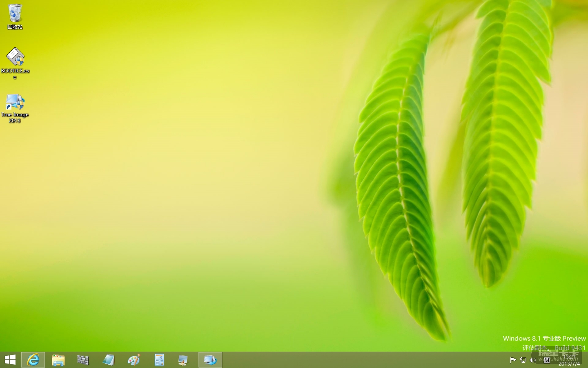This screenshot has height=368, width=588.
Task: Open the Windows Start button
Action: (10, 360)
